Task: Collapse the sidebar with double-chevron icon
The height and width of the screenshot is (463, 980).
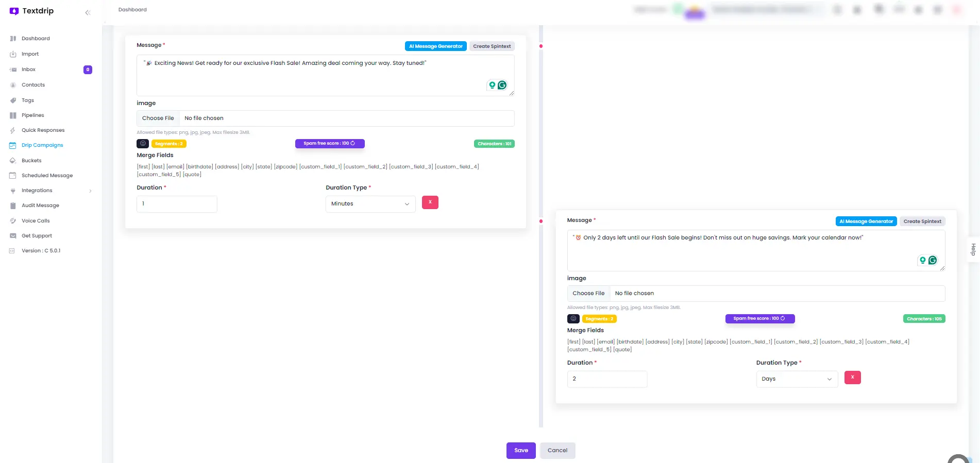Action: point(88,12)
